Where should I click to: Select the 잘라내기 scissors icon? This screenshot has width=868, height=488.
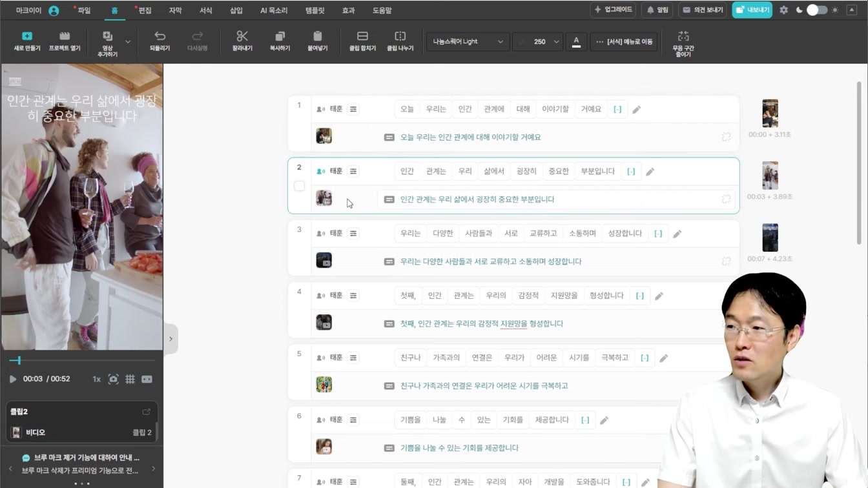tap(242, 41)
